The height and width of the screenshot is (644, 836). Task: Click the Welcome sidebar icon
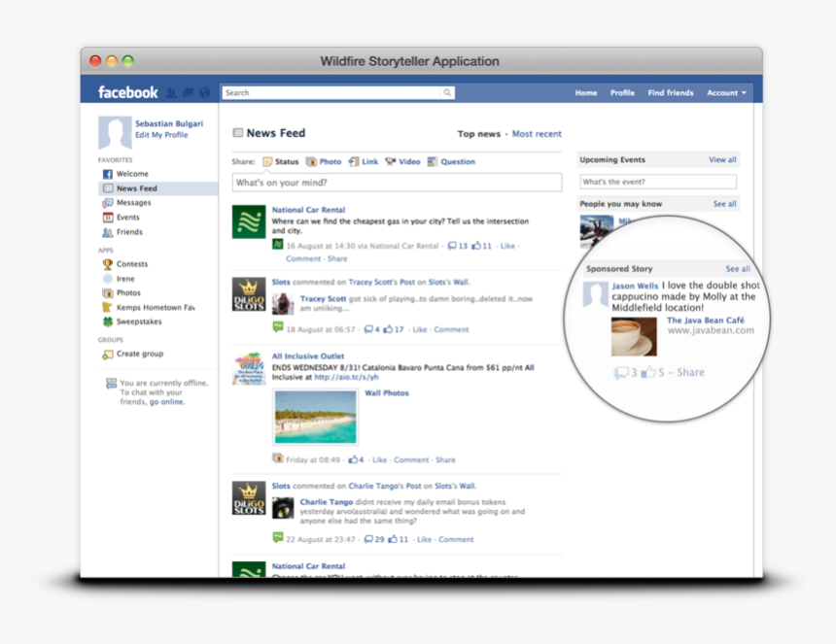pos(108,174)
